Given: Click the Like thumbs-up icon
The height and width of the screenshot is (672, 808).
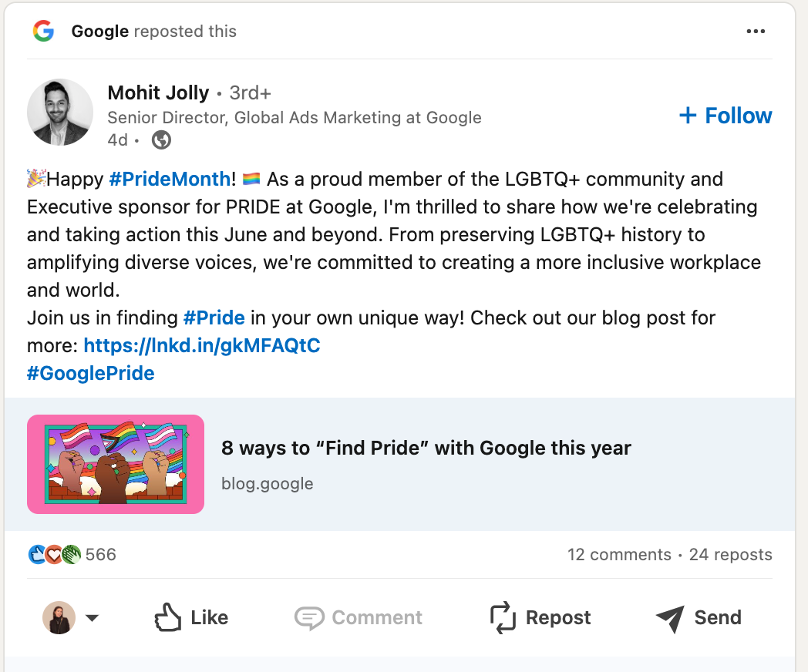Looking at the screenshot, I should [x=169, y=617].
